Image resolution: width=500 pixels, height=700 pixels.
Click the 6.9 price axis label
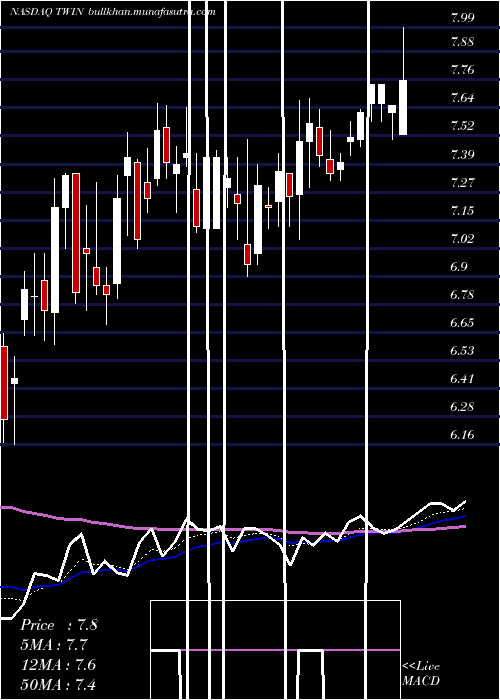coord(459,267)
